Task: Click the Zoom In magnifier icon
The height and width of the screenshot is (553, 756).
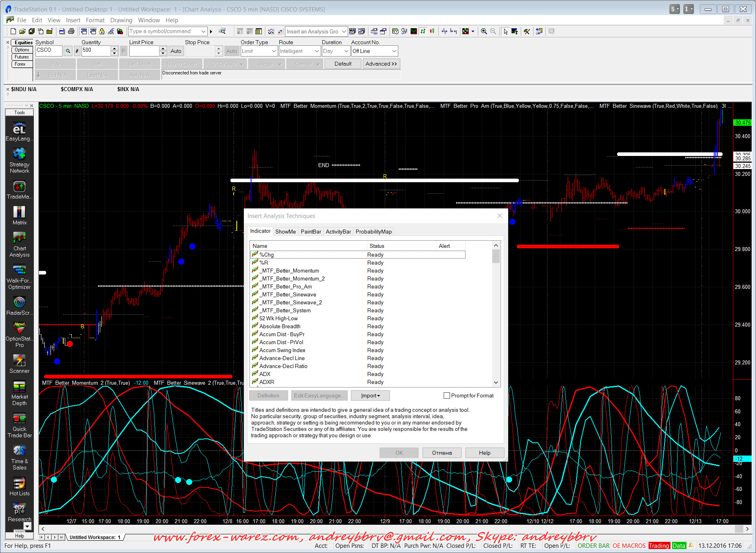Action: pos(484,31)
